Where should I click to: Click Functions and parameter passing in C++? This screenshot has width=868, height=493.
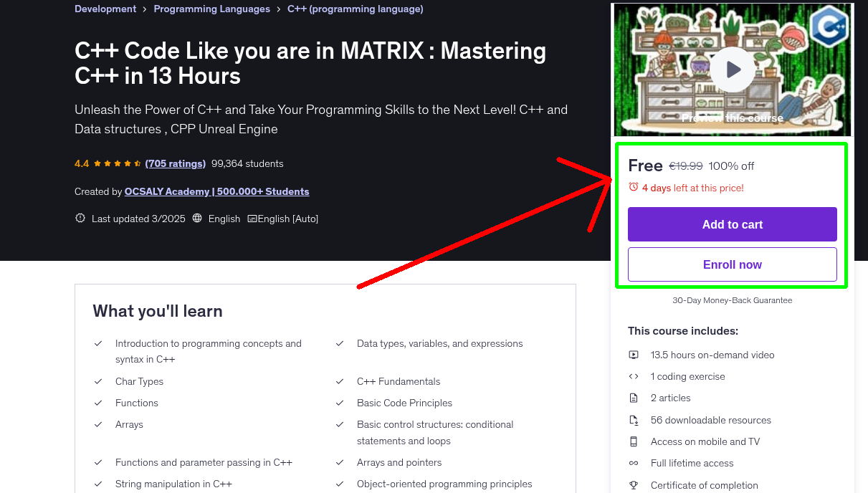point(204,462)
